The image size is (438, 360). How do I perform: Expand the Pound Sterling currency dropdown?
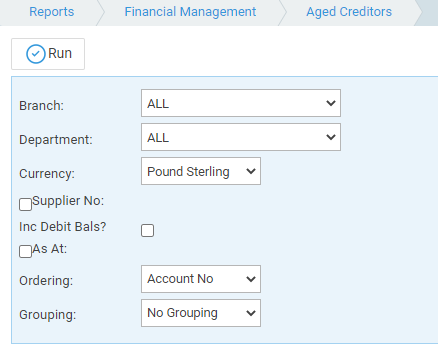click(201, 171)
